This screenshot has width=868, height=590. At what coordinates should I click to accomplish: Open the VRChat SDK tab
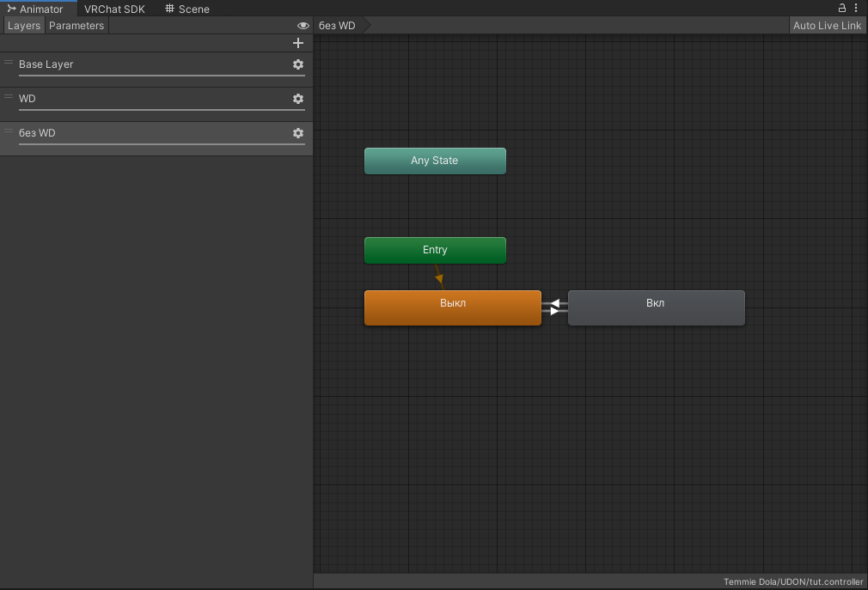coord(114,9)
